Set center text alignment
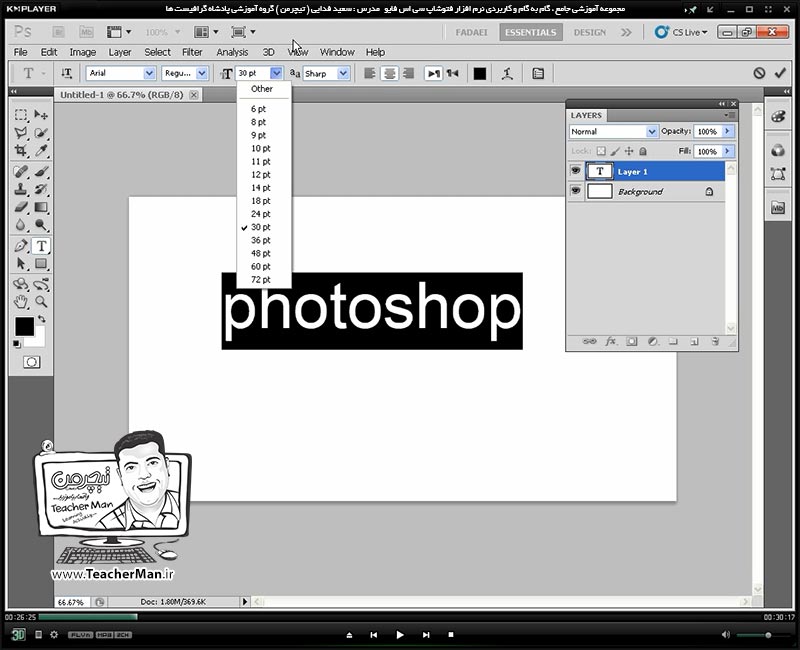Viewport: 800px width, 650px height. (x=389, y=73)
